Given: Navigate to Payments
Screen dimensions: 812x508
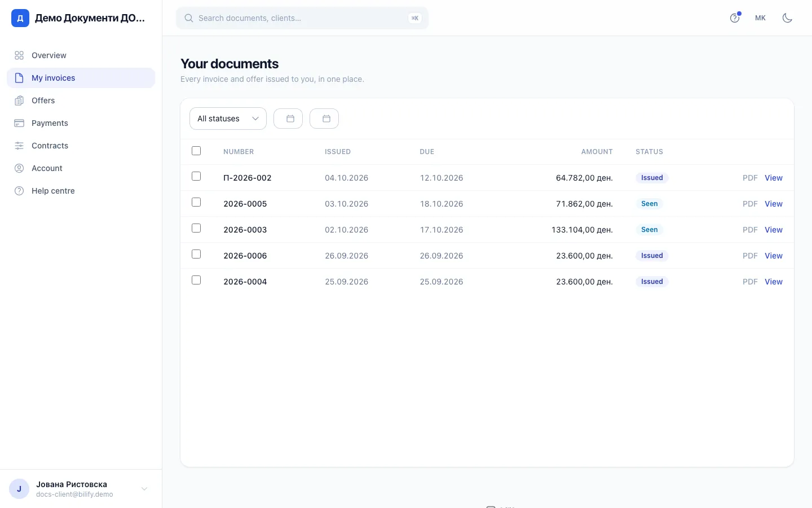Looking at the screenshot, I should click(81, 123).
